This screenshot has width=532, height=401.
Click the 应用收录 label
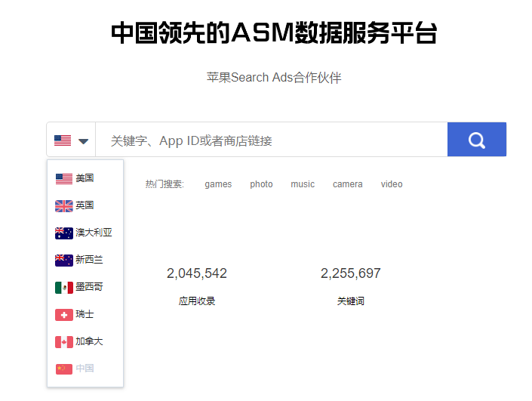(197, 301)
